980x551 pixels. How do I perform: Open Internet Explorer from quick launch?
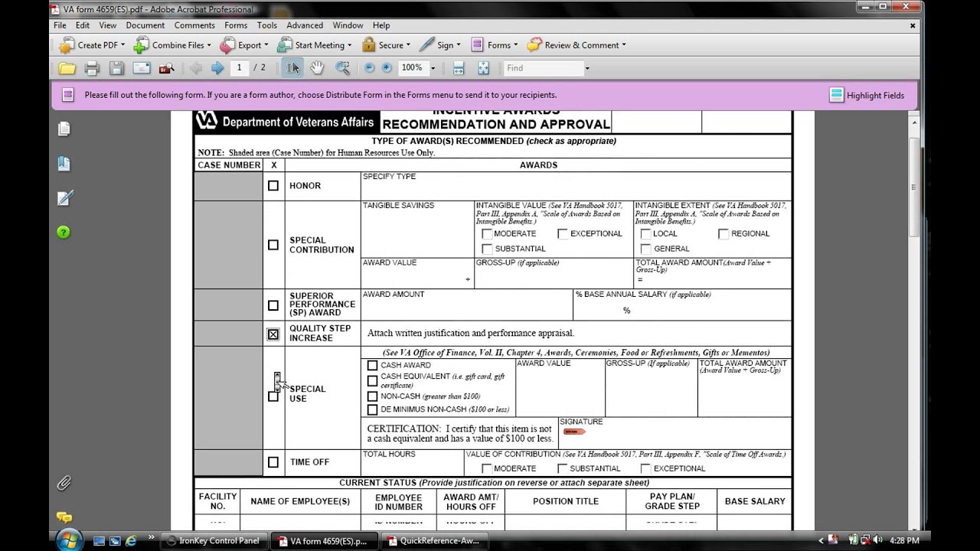click(131, 540)
